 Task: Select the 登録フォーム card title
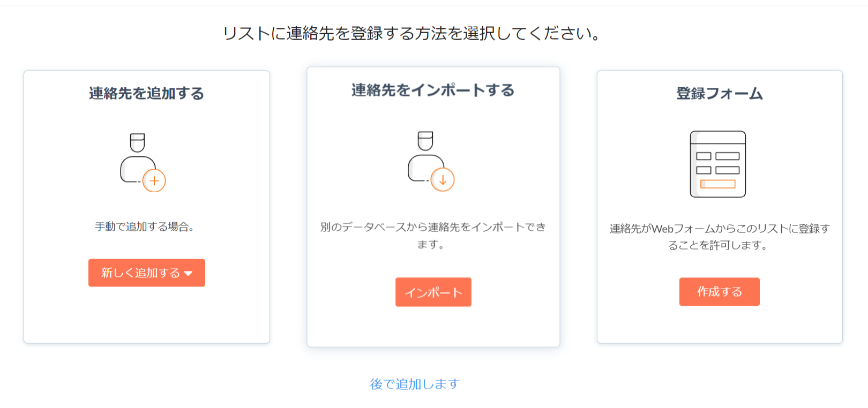pyautogui.click(x=719, y=94)
